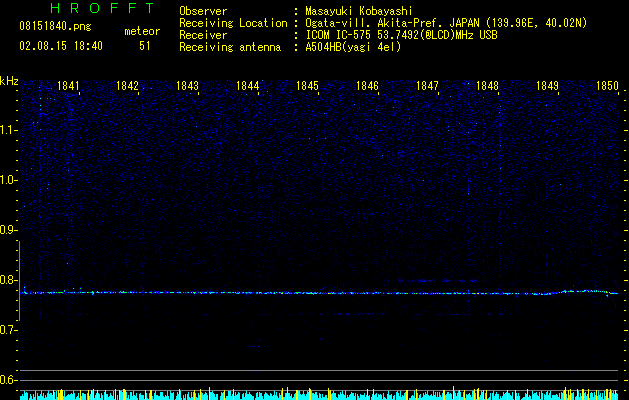629x400 pixels.
Task: Click the 0.8 kHz axis label
Action: pos(8,280)
